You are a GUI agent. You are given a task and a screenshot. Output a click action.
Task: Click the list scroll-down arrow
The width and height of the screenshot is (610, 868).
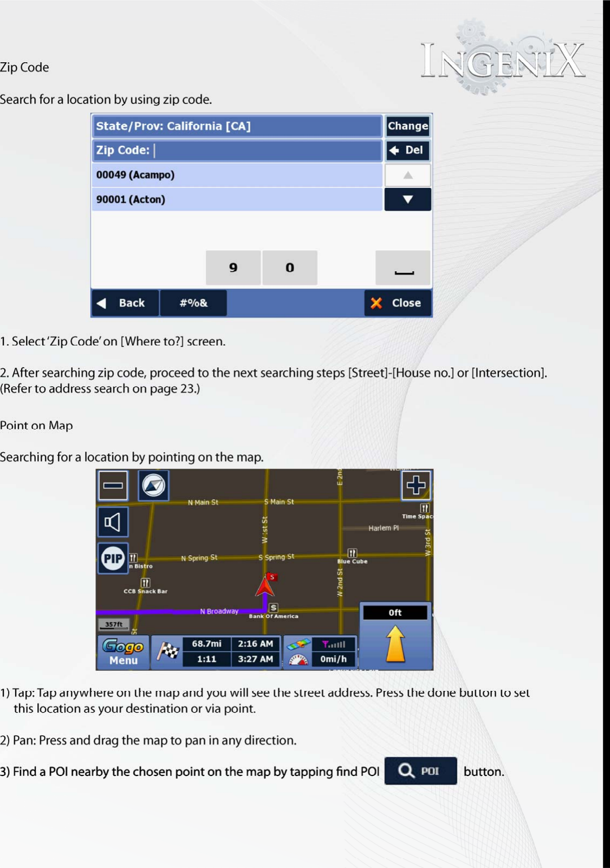[407, 199]
